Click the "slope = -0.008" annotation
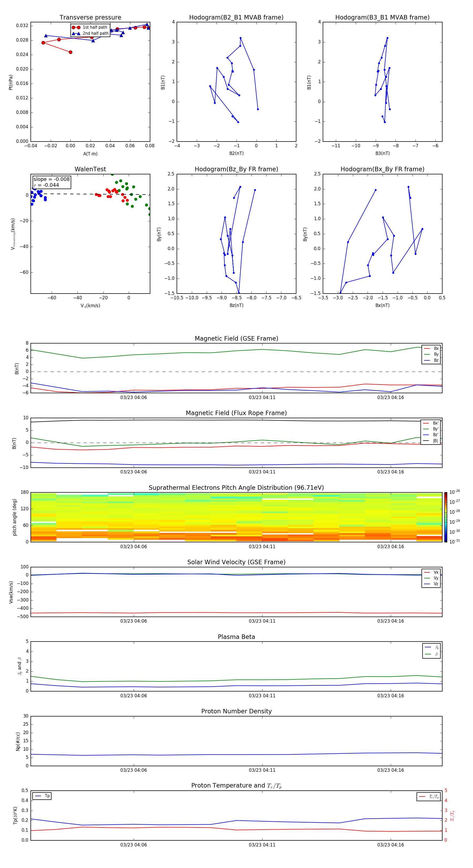Screen dimensions: 473x868 tap(52, 179)
